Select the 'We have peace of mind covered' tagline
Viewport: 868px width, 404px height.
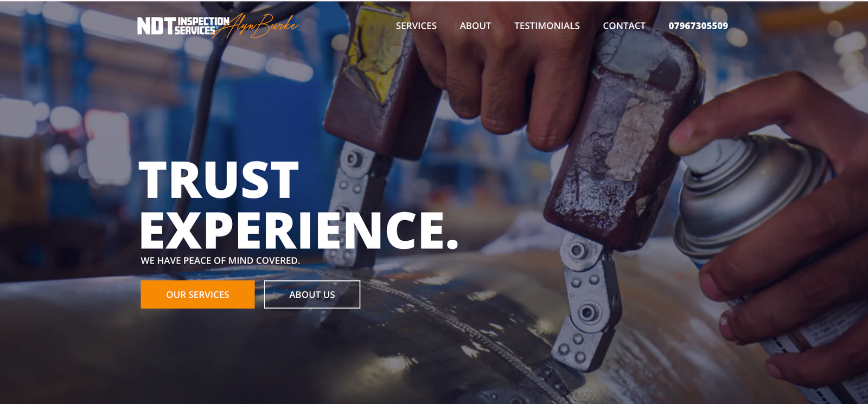pyautogui.click(x=220, y=260)
